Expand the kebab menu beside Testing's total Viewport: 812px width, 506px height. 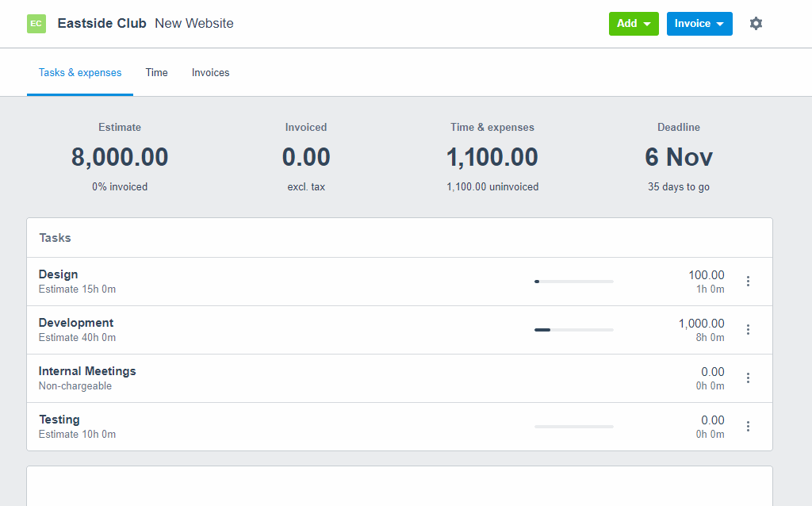click(748, 426)
